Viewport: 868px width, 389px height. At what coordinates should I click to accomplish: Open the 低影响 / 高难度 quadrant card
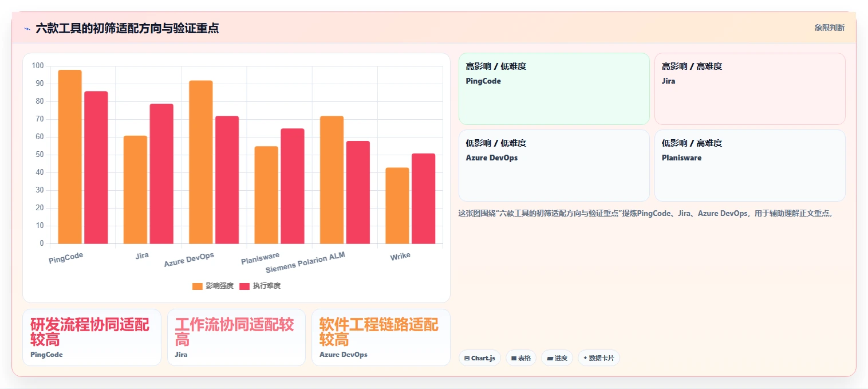pyautogui.click(x=750, y=166)
